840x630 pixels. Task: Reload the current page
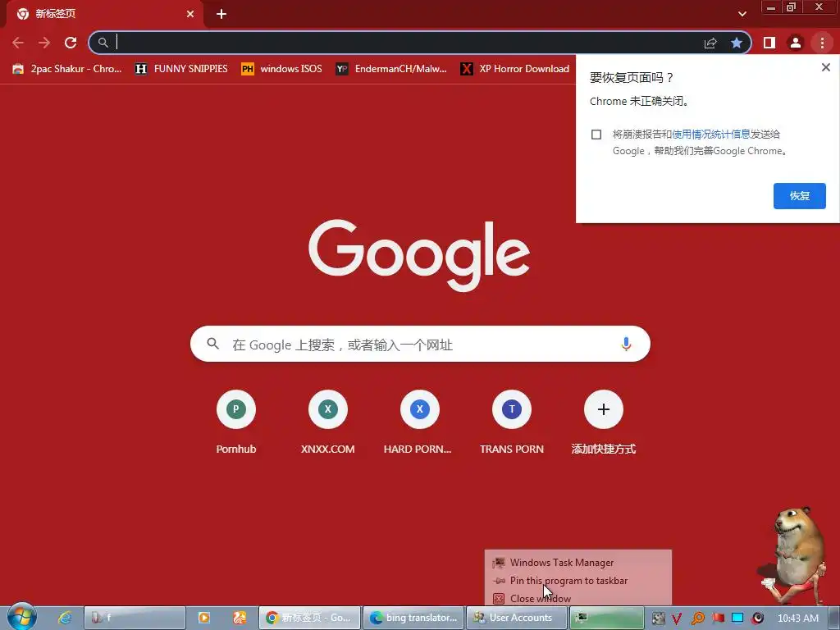[71, 43]
